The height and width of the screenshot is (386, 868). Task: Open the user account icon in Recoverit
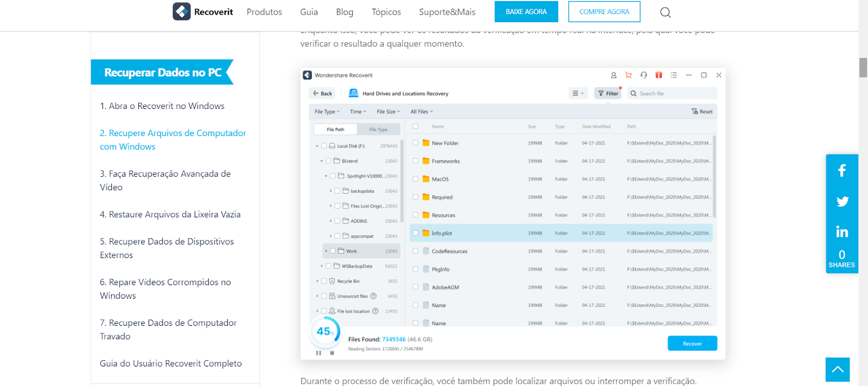pyautogui.click(x=614, y=75)
